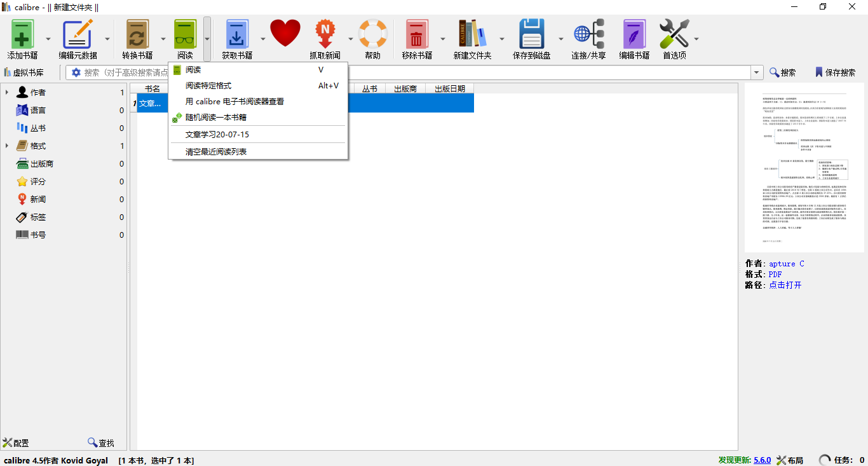Click the 阅读 (View) toolbar icon
Screen dimensions: 868x466
click(x=185, y=34)
